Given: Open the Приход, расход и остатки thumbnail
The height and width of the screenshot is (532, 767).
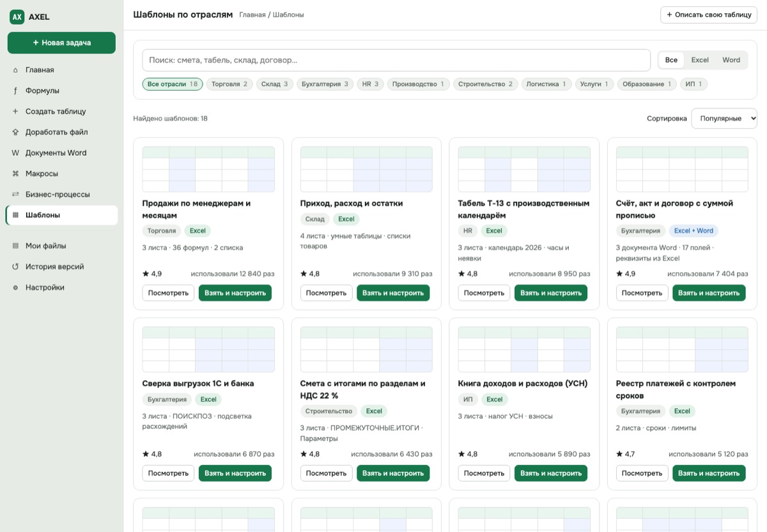Looking at the screenshot, I should point(366,169).
